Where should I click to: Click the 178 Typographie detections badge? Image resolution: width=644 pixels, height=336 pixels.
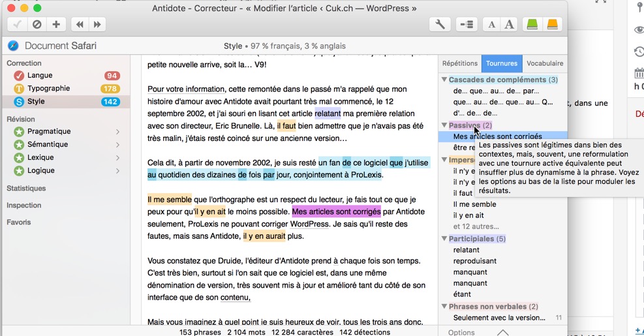point(110,88)
